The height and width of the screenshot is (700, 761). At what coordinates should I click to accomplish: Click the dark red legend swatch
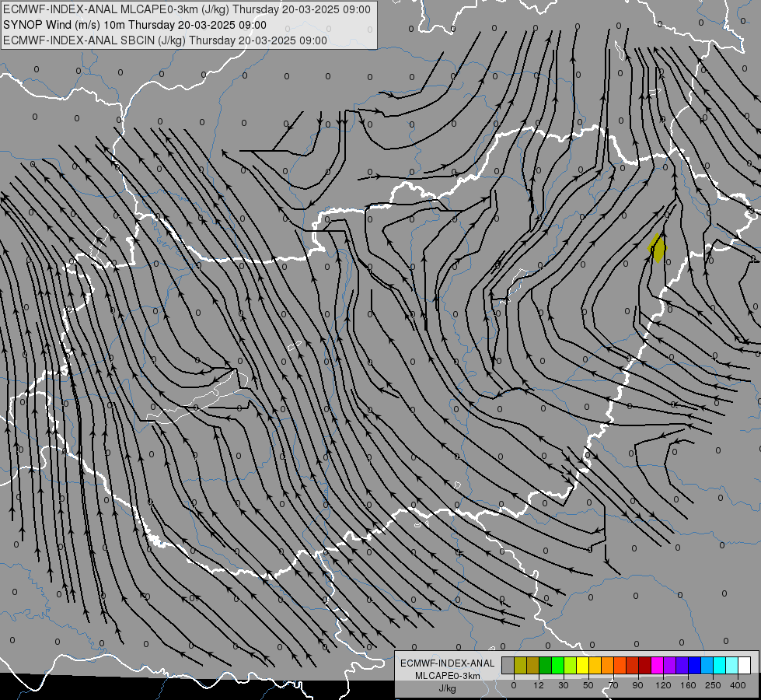(645, 665)
